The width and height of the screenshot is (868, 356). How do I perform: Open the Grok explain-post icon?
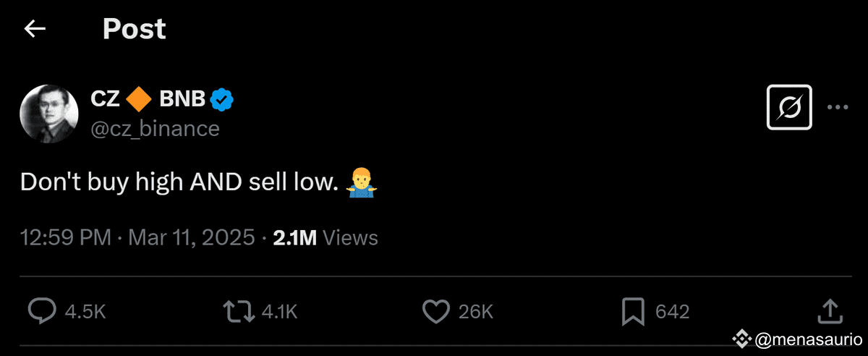[x=789, y=107]
